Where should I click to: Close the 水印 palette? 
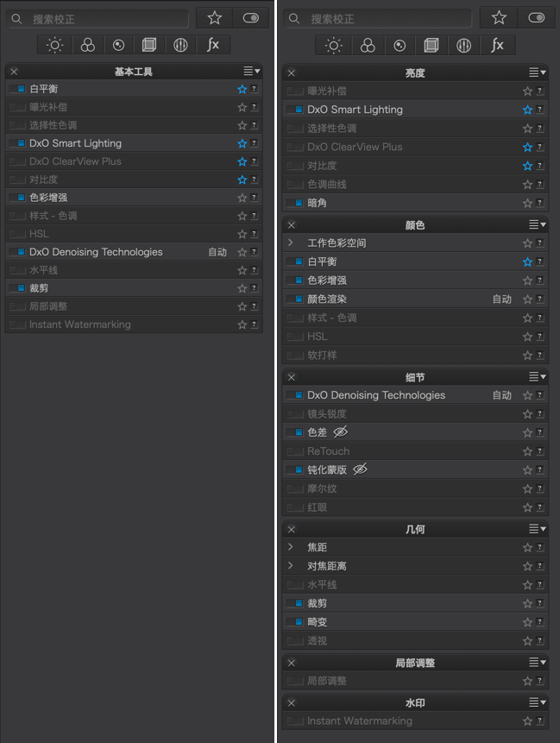point(292,702)
